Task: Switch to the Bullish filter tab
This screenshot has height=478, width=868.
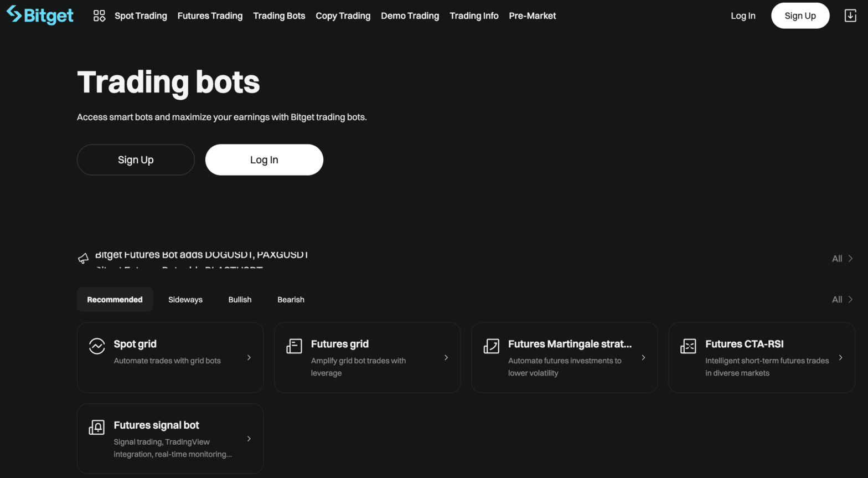Action: pyautogui.click(x=240, y=299)
